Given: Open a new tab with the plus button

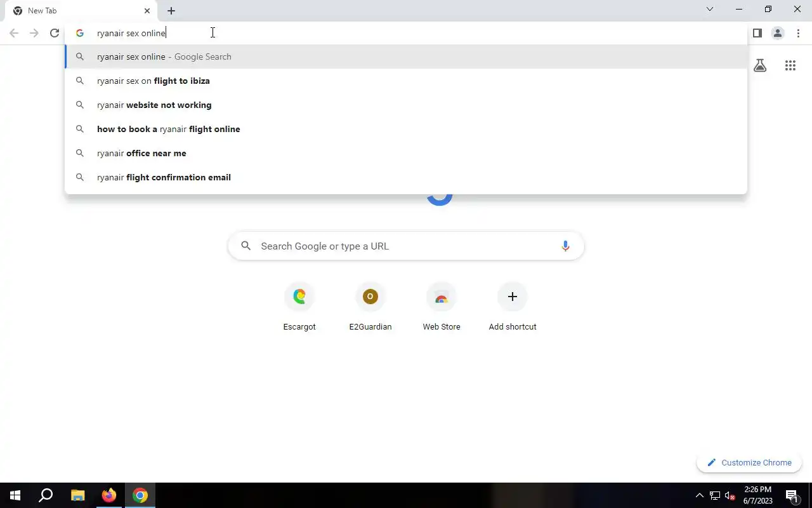Looking at the screenshot, I should [x=171, y=11].
